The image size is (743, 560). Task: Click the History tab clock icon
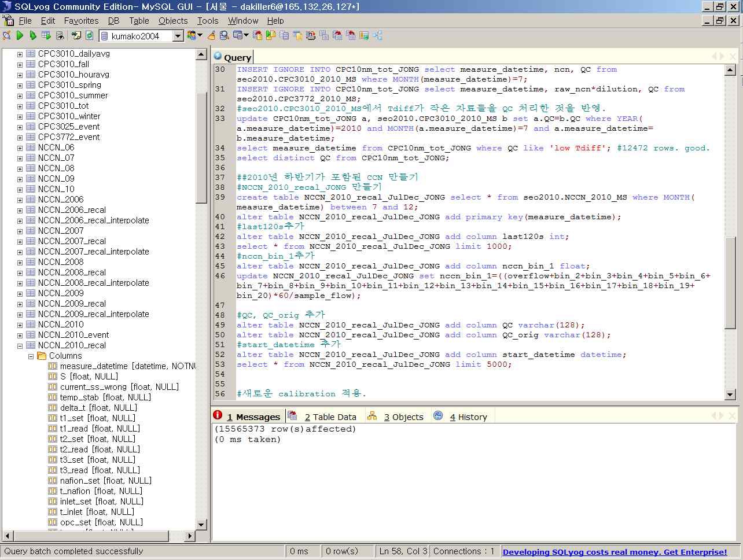438,416
